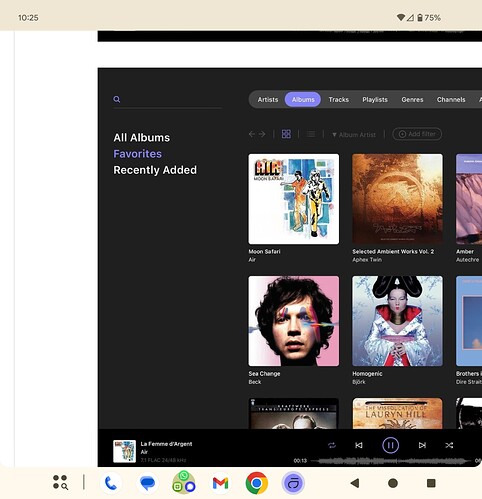Click the search magnifier icon

point(117,99)
